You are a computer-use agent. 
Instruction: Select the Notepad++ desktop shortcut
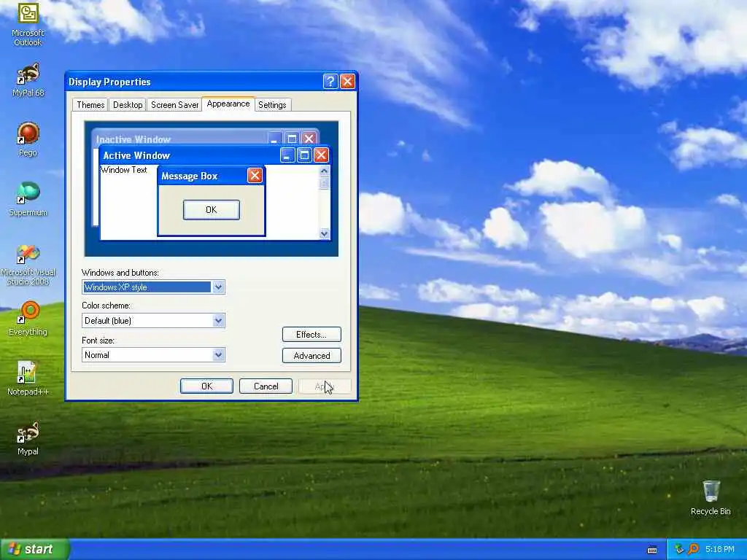click(28, 378)
